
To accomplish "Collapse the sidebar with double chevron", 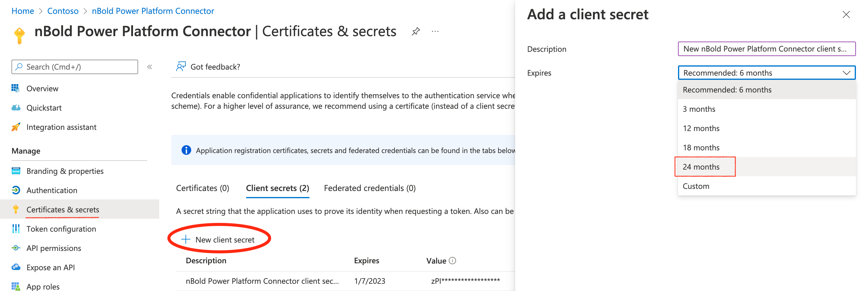I will click(150, 67).
